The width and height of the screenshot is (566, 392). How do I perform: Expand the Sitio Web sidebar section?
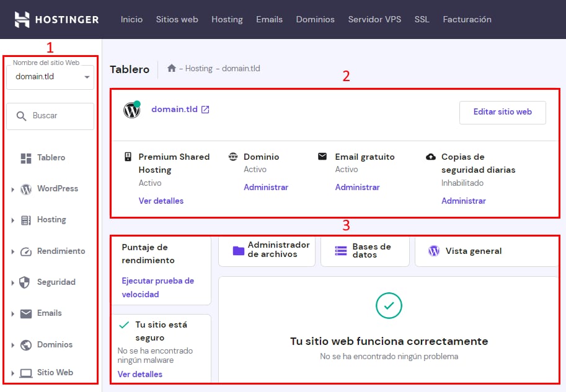13,373
